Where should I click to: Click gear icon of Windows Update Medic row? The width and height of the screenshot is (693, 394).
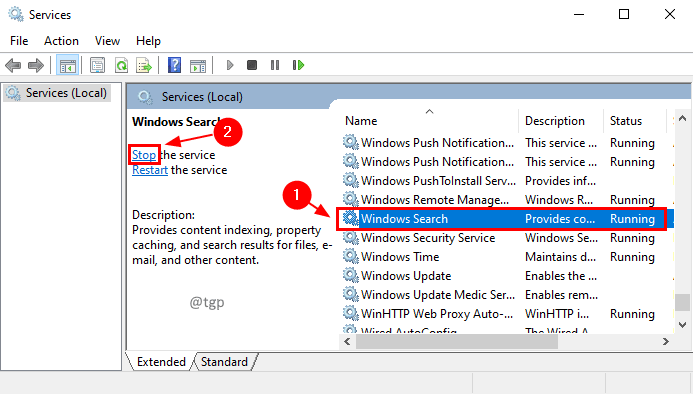coord(351,295)
